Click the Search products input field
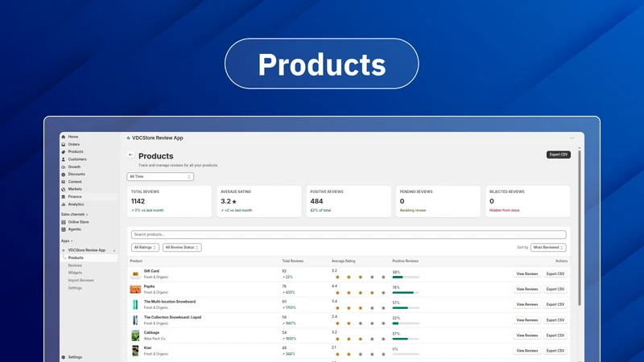This screenshot has height=362, width=644. (349, 234)
